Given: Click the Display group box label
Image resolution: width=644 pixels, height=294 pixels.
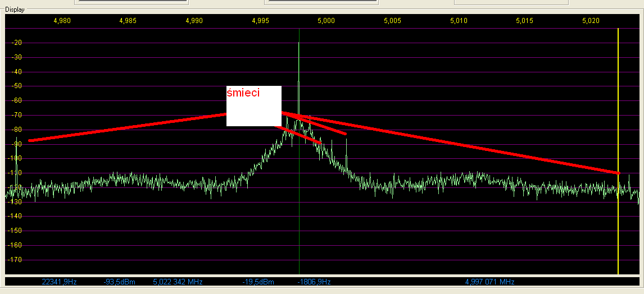Looking at the screenshot, I should coord(14,10).
